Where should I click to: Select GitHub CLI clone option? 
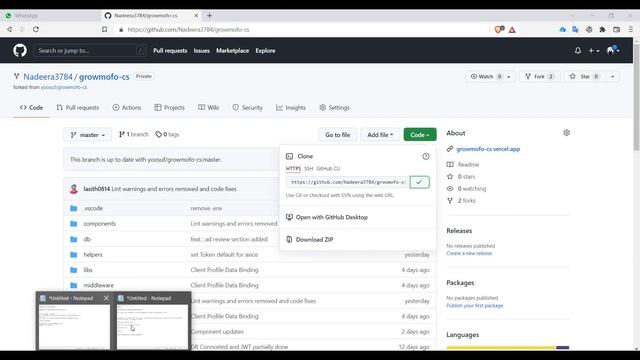(328, 169)
